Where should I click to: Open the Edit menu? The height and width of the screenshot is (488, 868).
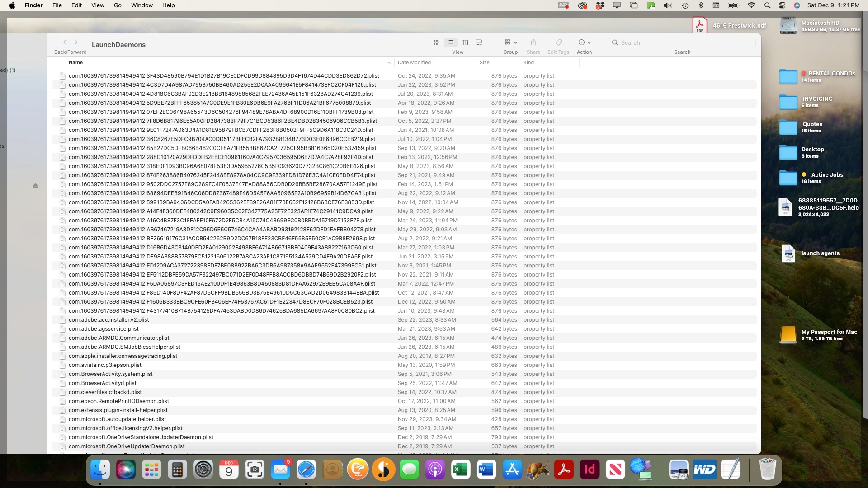tap(76, 5)
